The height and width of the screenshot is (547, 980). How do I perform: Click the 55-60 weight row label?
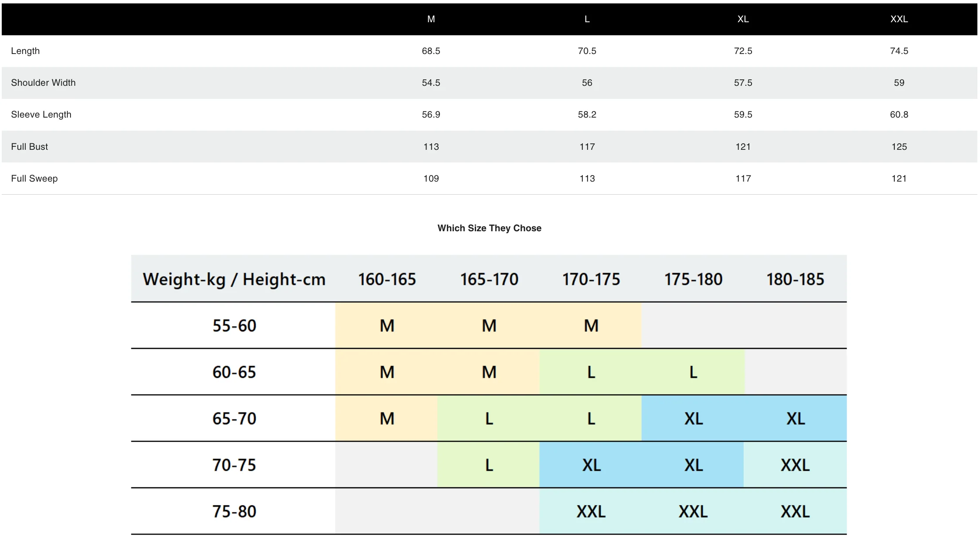click(234, 326)
